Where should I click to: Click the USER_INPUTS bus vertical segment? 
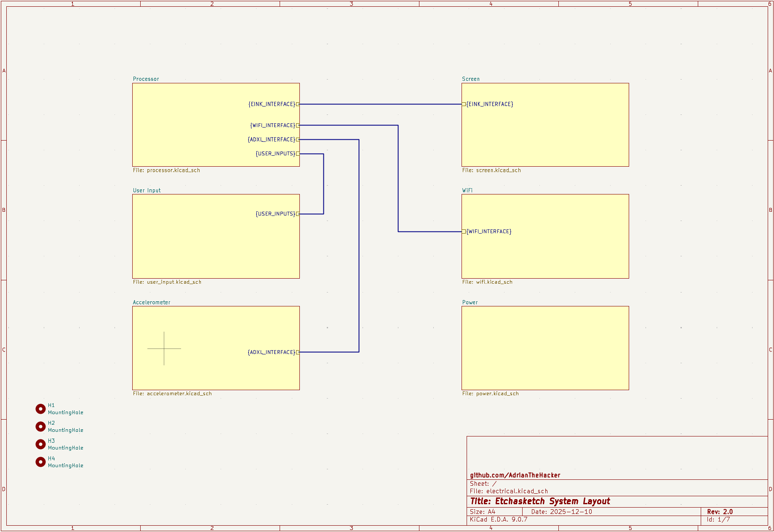[x=323, y=184]
